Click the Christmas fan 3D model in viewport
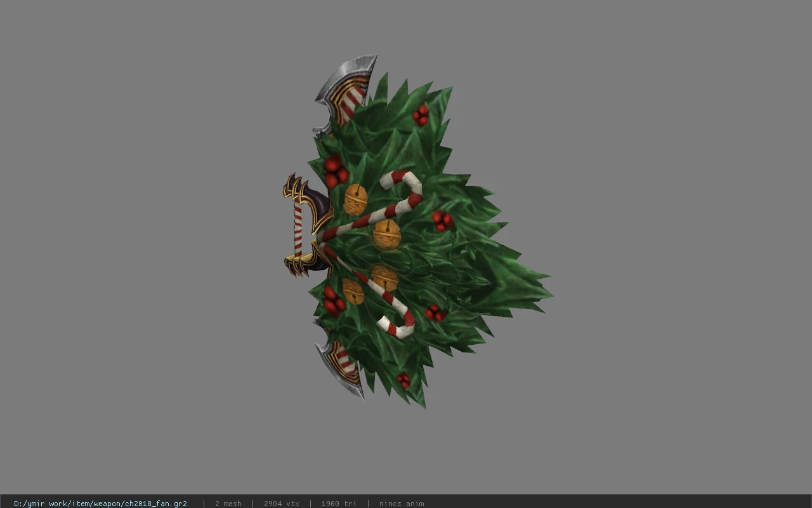The height and width of the screenshot is (508, 812). tap(417, 232)
